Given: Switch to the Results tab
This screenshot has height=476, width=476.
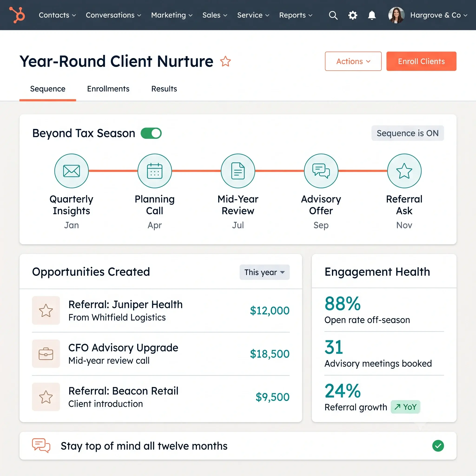Looking at the screenshot, I should click(x=164, y=89).
